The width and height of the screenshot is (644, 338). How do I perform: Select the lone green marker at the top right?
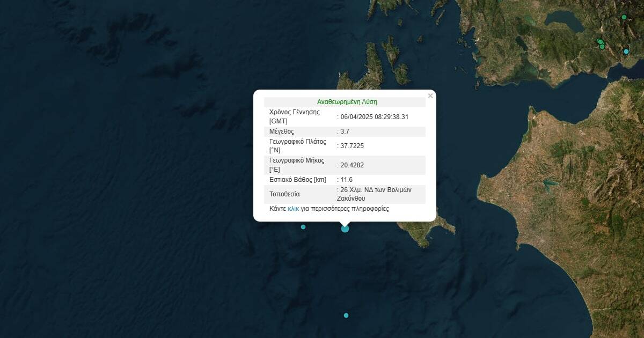click(624, 17)
